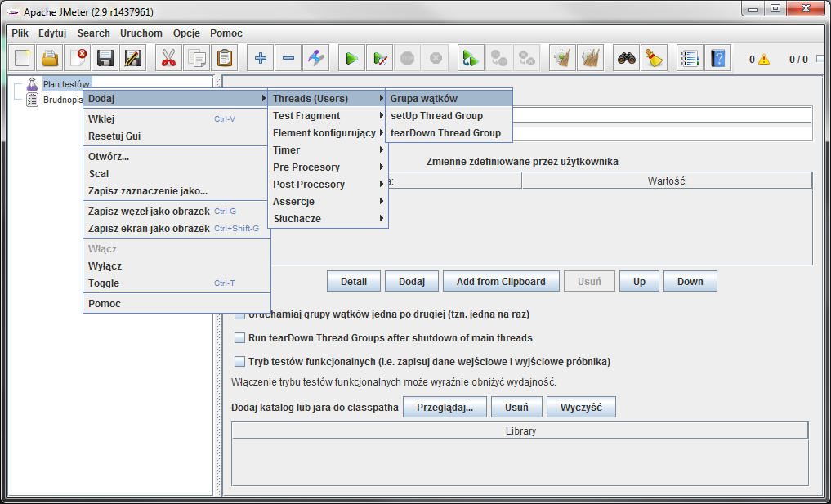This screenshot has width=831, height=504.
Task: Save with the floppy disk icon
Action: [105, 58]
